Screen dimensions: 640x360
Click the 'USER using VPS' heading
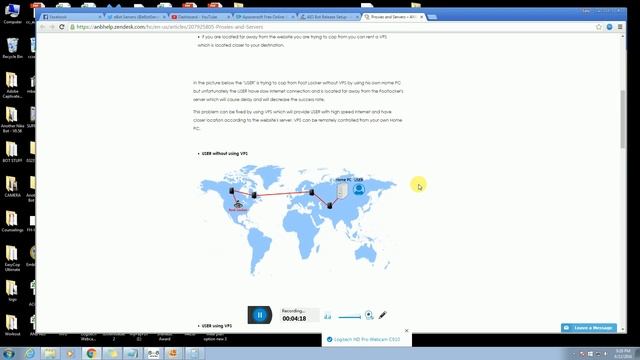pos(217,326)
